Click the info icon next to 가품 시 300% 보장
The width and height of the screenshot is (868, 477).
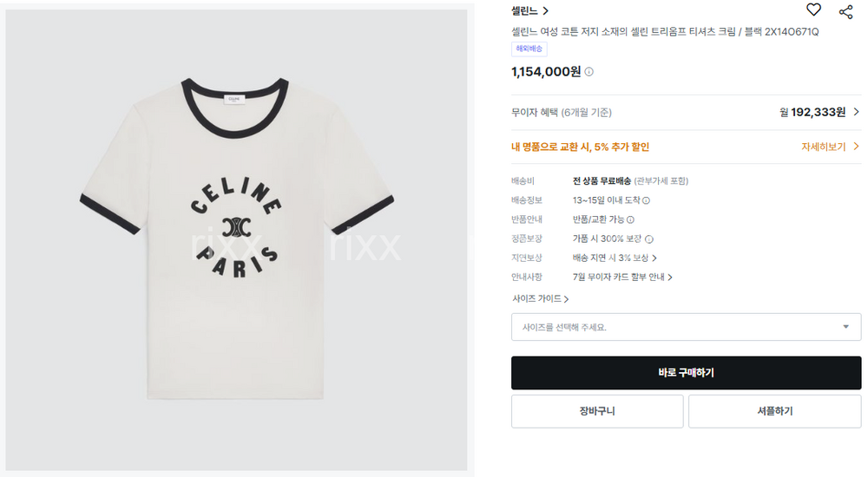[x=649, y=238]
